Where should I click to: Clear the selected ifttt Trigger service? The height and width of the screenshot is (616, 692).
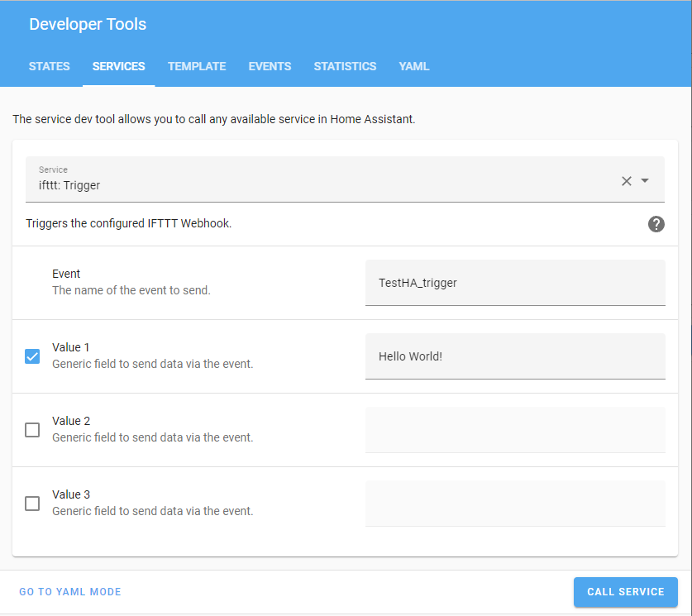[626, 181]
